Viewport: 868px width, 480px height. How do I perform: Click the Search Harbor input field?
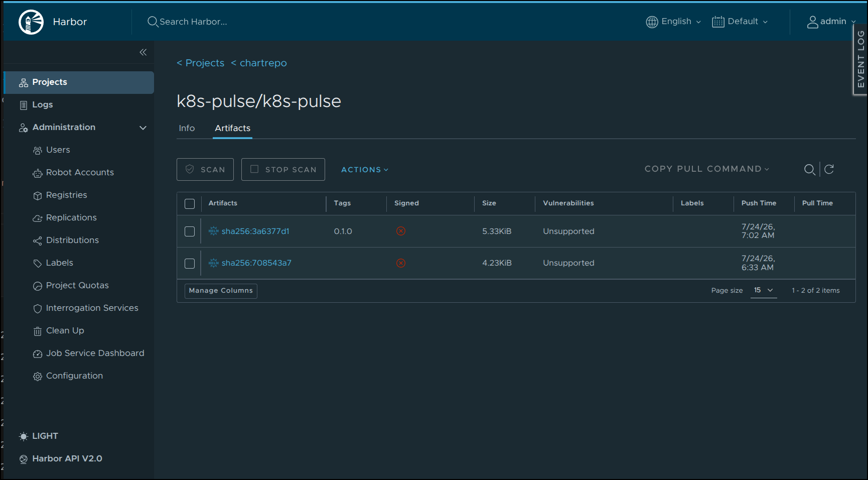193,22
